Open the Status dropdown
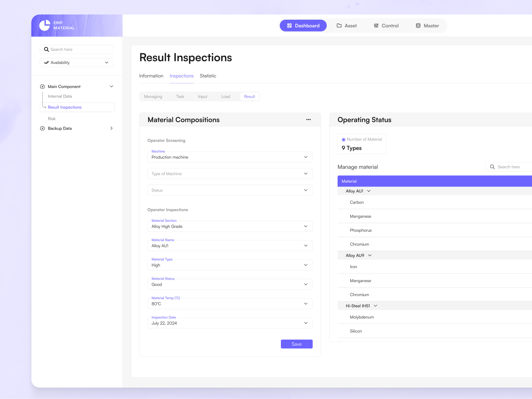The height and width of the screenshot is (399, 532). 230,190
